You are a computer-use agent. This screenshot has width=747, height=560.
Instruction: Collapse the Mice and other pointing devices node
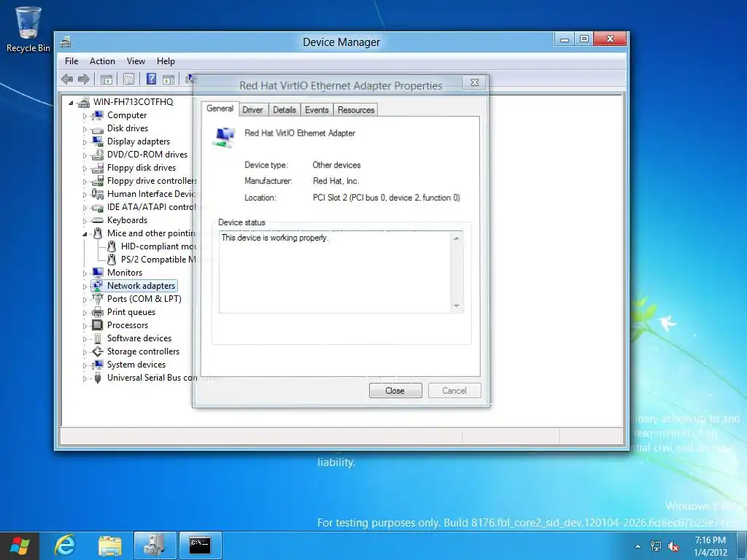85,234
